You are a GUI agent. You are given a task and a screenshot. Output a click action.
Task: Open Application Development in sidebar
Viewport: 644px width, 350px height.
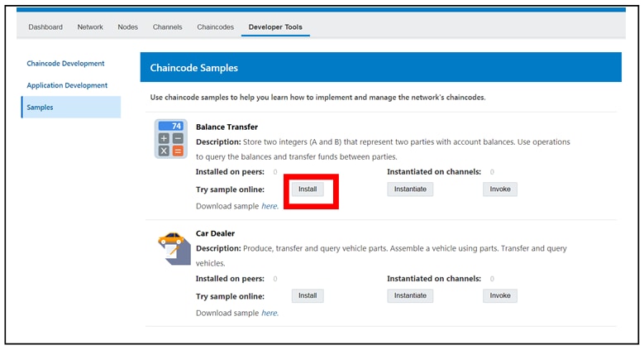[x=67, y=85]
